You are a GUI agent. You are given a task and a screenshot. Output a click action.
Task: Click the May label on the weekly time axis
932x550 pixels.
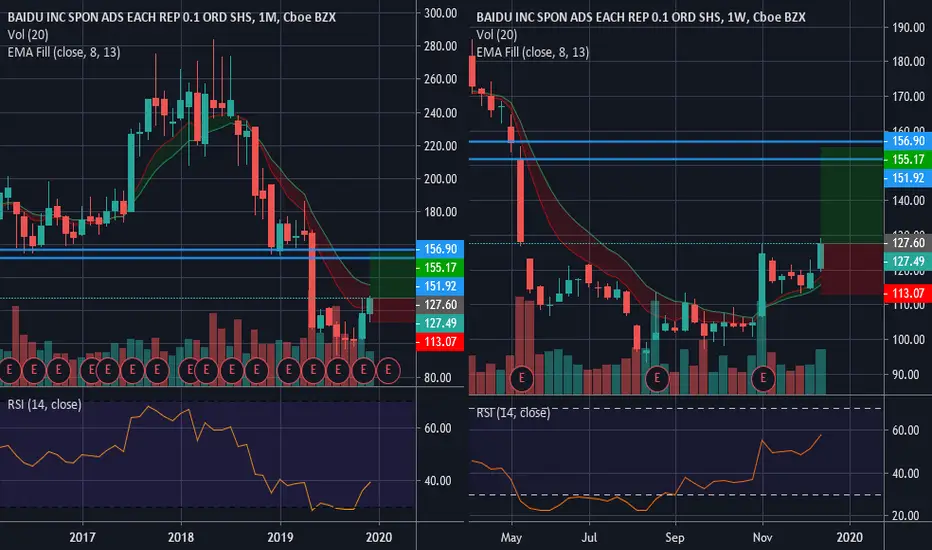pos(511,538)
